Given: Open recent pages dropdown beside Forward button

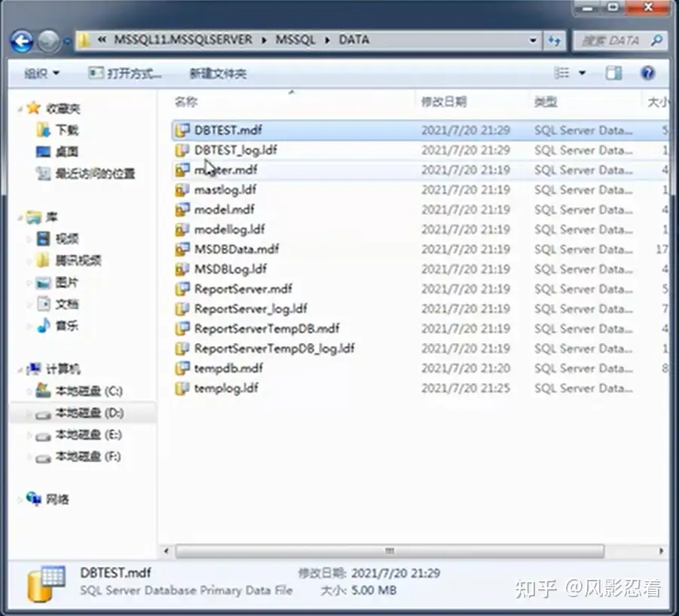Looking at the screenshot, I should point(67,41).
